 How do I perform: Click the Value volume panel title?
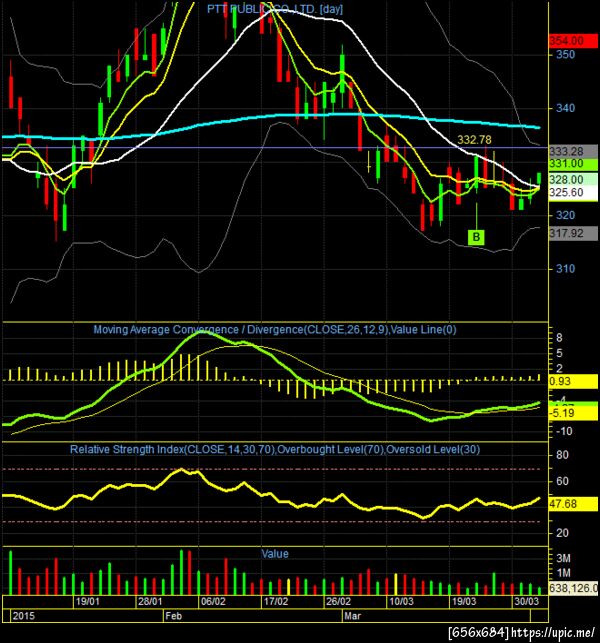275,554
